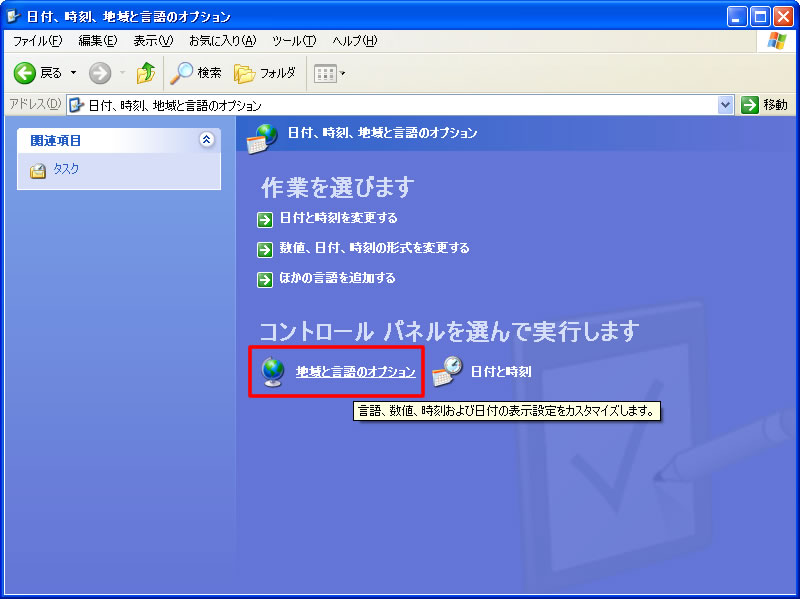Click green arrow icon beside 数値、日付、時刻の形式を変更する
800x599 pixels.
click(x=265, y=250)
